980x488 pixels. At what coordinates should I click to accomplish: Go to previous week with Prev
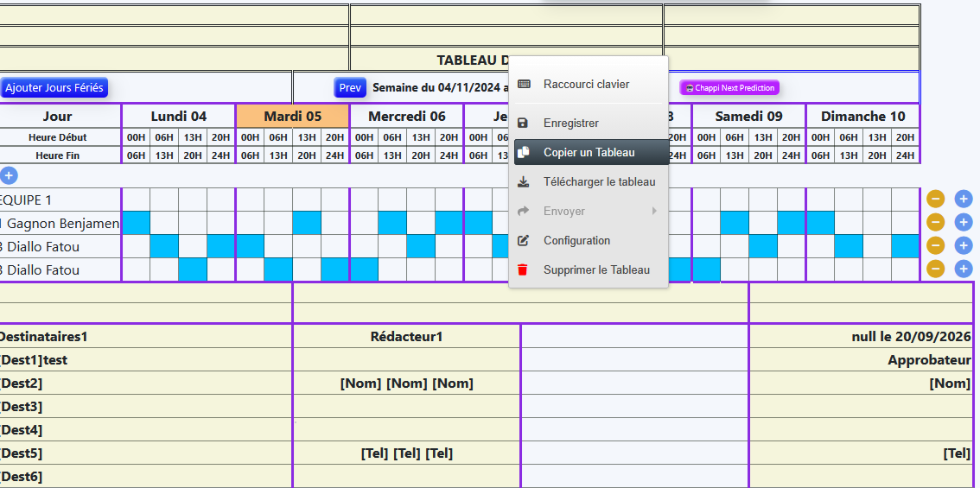tap(350, 87)
